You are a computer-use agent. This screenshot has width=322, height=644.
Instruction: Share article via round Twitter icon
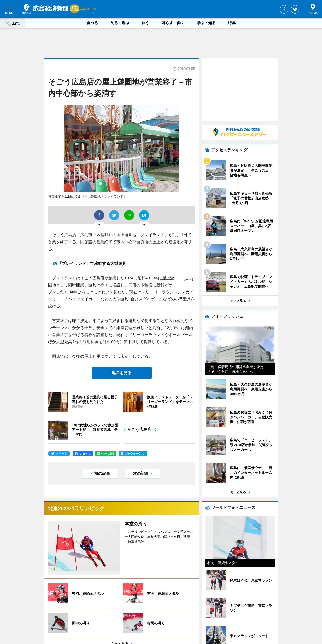tap(114, 215)
